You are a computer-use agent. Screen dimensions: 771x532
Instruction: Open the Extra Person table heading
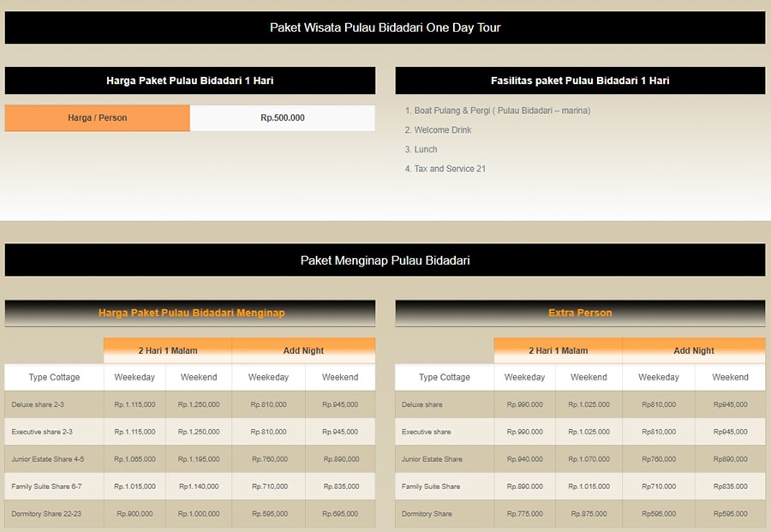click(x=580, y=313)
